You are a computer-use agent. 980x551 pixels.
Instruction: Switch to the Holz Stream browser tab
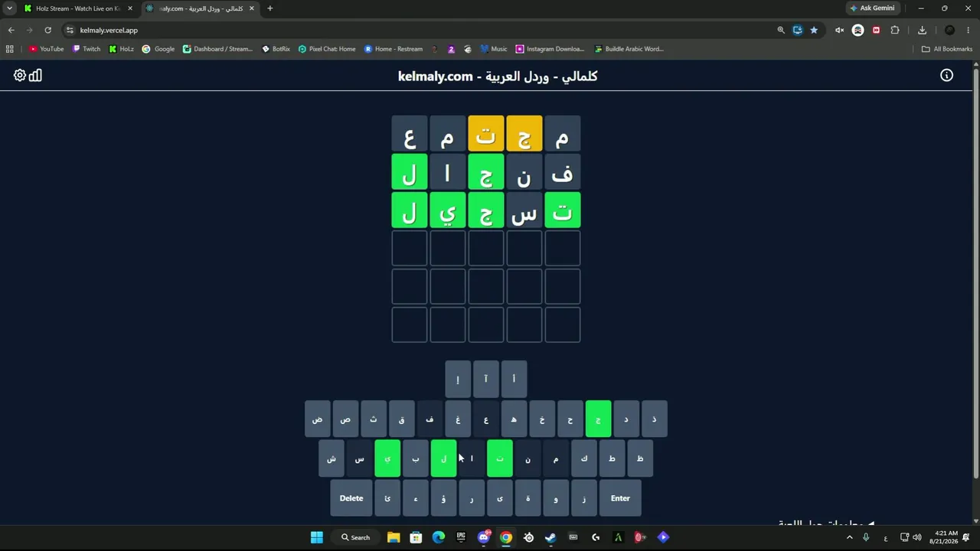pos(77,8)
